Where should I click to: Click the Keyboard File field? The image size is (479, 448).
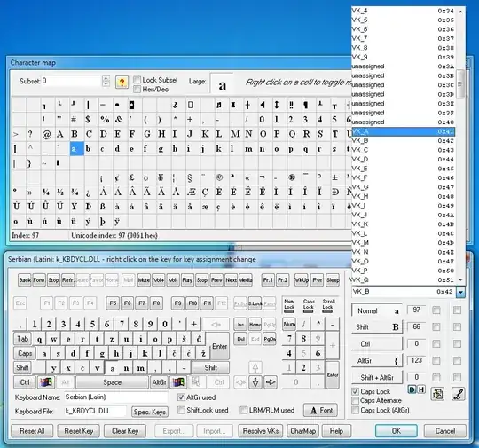click(95, 411)
